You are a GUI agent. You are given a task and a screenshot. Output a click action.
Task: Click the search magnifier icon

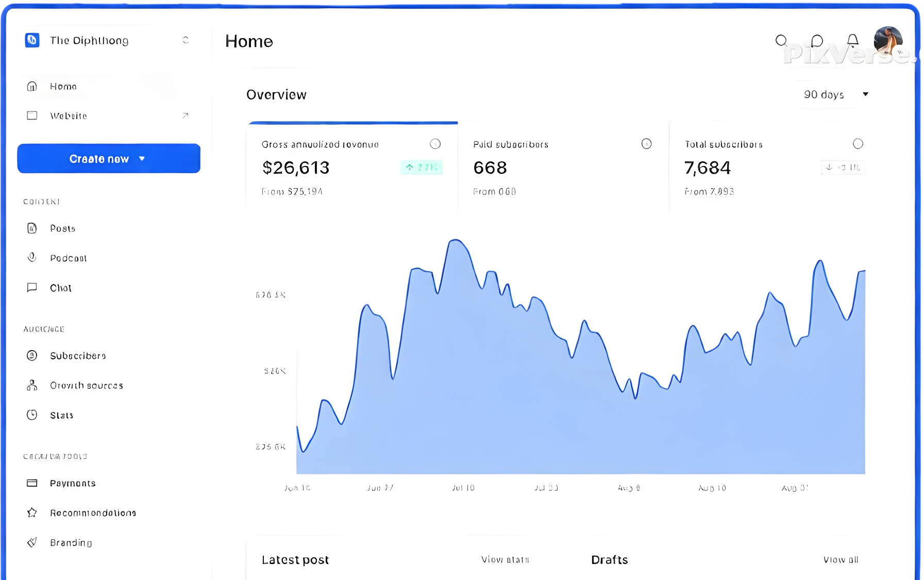click(x=781, y=41)
